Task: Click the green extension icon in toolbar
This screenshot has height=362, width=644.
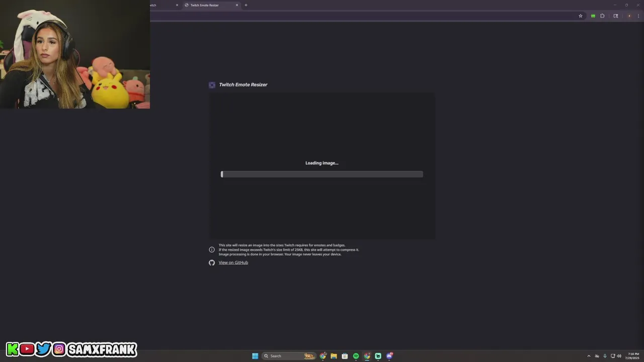Action: [593, 16]
